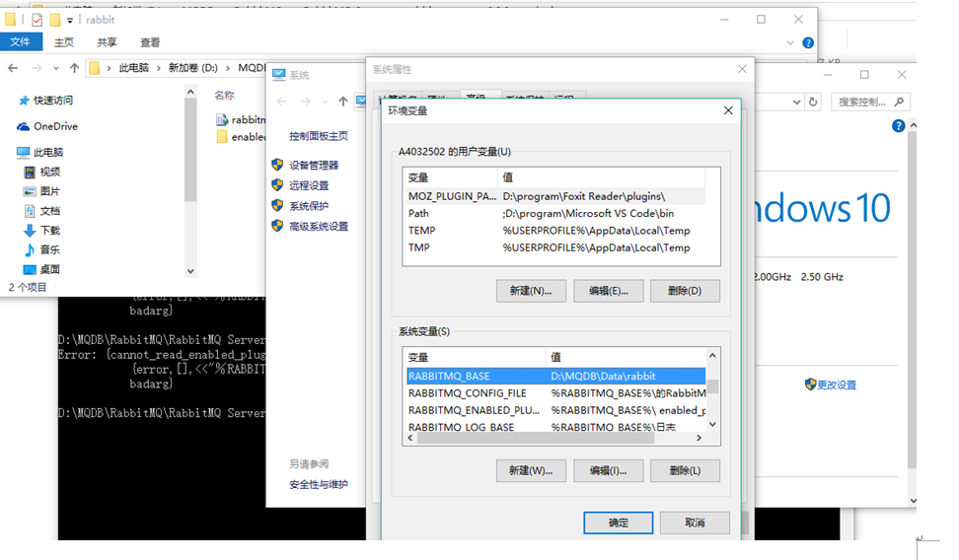959x560 pixels.
Task: Select MOZ_PLUGIN_PA... user variable row
Action: point(555,196)
